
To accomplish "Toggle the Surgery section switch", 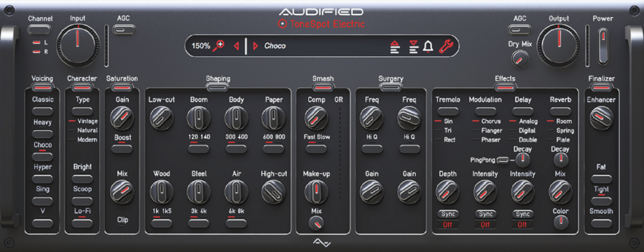I will 391,87.
